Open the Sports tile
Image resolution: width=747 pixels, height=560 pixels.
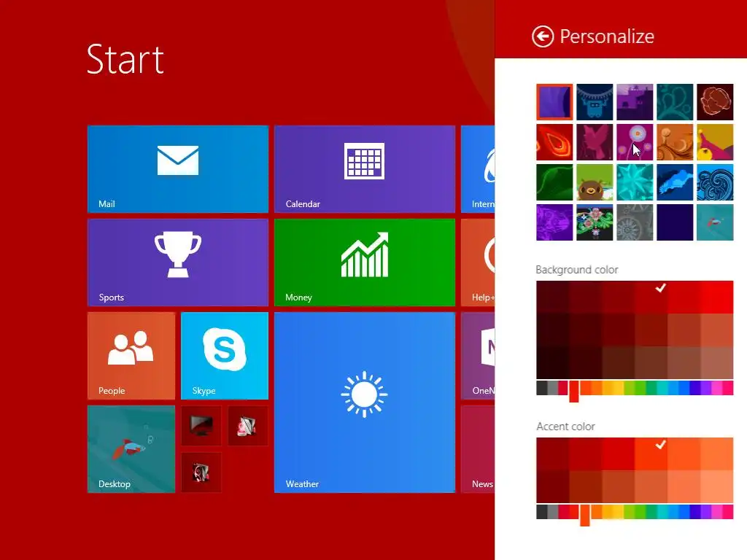coord(178,262)
